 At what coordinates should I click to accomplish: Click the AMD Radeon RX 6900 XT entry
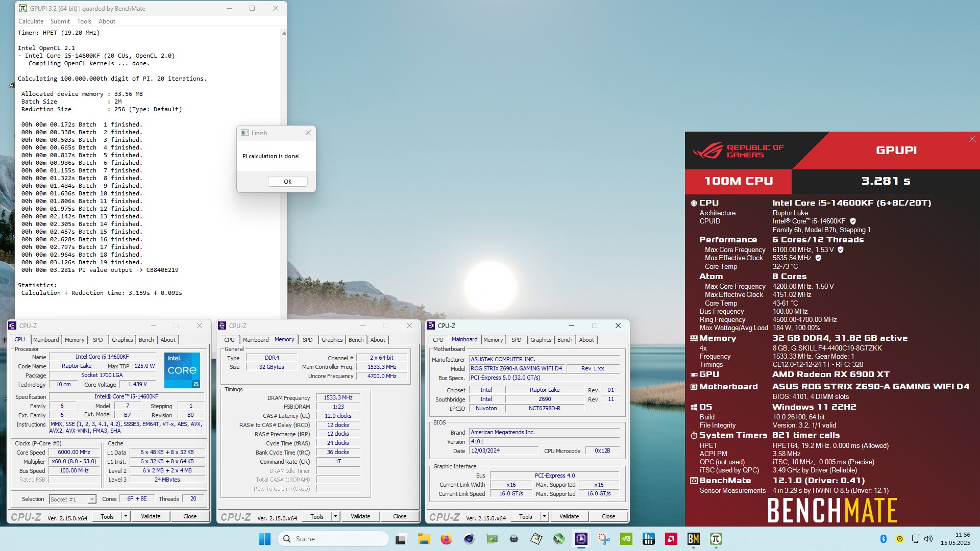pos(830,374)
